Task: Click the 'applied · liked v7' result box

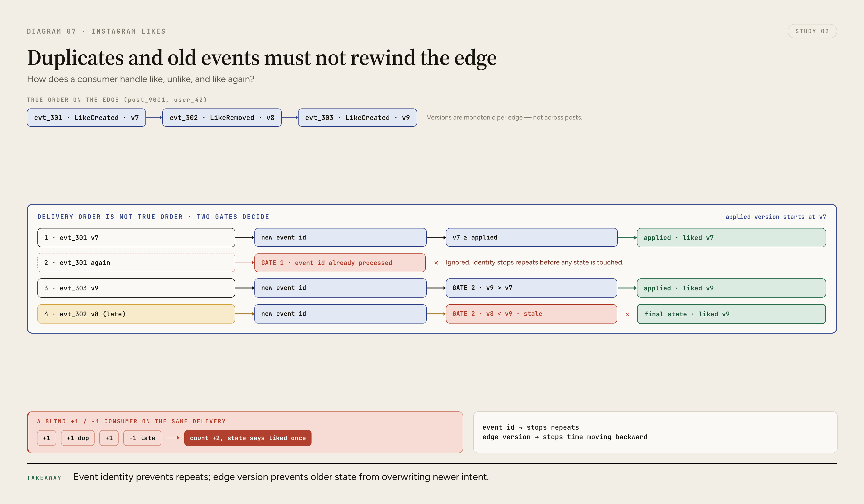Action: [731, 238]
